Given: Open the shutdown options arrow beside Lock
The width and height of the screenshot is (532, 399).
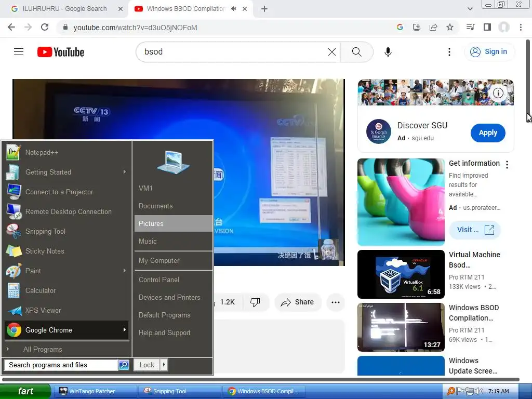Looking at the screenshot, I should click(164, 365).
